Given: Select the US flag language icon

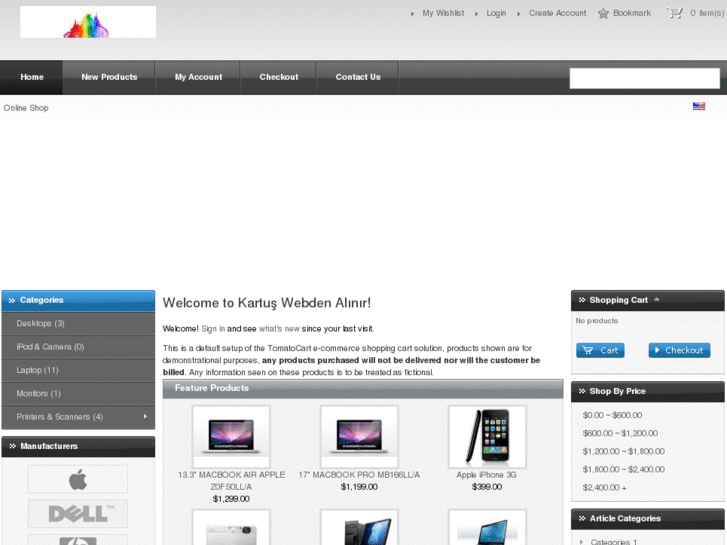Looking at the screenshot, I should 699,106.
